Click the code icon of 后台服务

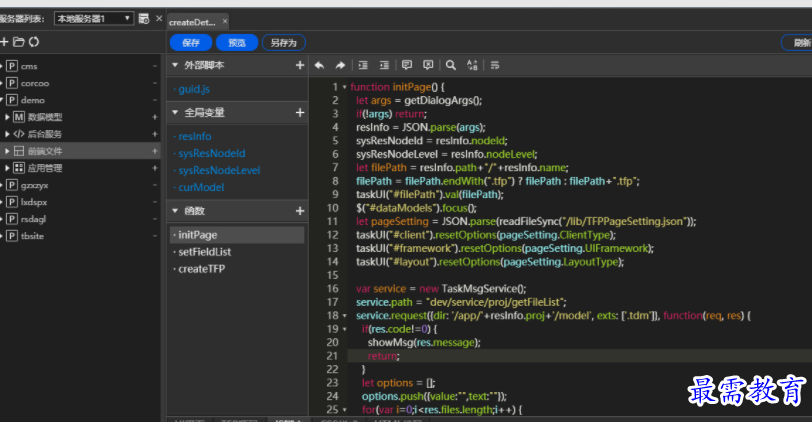click(x=19, y=134)
